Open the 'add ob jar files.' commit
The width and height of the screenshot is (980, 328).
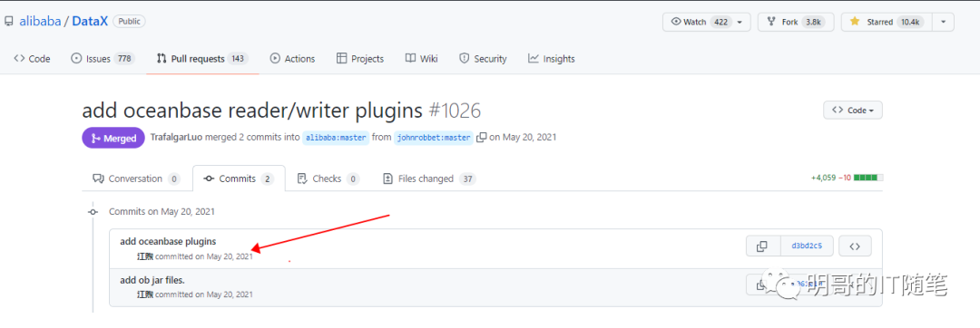[152, 280]
